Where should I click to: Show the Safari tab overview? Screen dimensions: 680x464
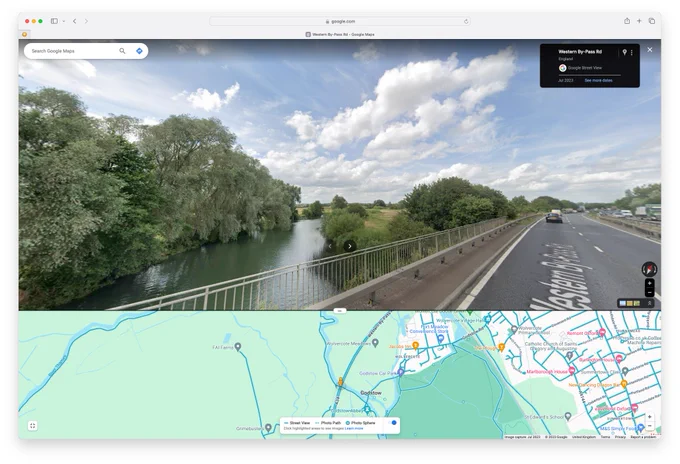[651, 21]
